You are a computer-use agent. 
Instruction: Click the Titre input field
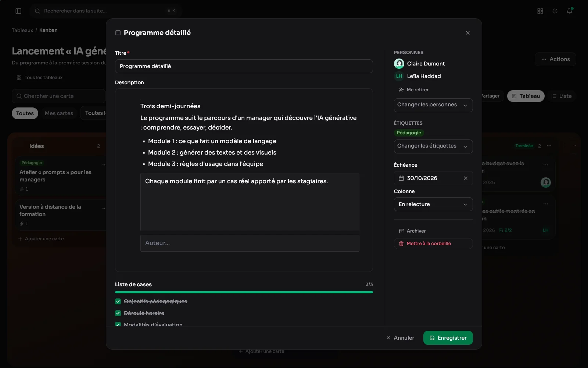coord(244,66)
